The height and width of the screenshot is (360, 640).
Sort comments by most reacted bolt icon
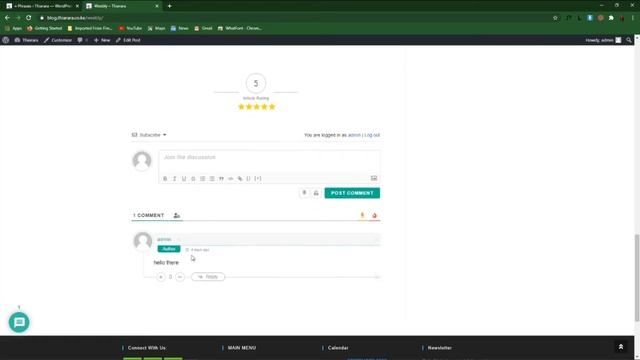[x=362, y=216]
